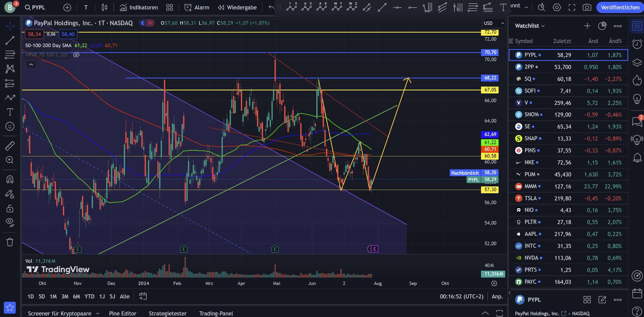
Task: Click the blue 58,40 buy price button
Action: tap(68, 34)
